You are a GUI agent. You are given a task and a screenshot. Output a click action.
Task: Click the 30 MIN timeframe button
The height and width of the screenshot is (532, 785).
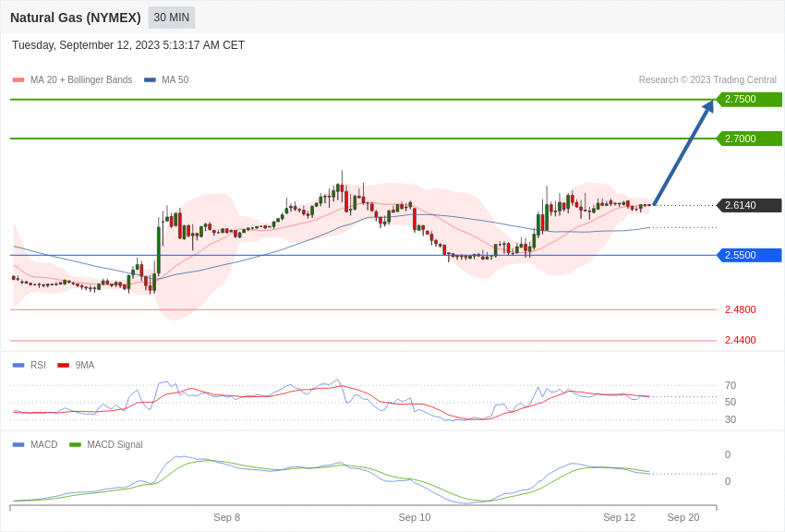point(171,18)
